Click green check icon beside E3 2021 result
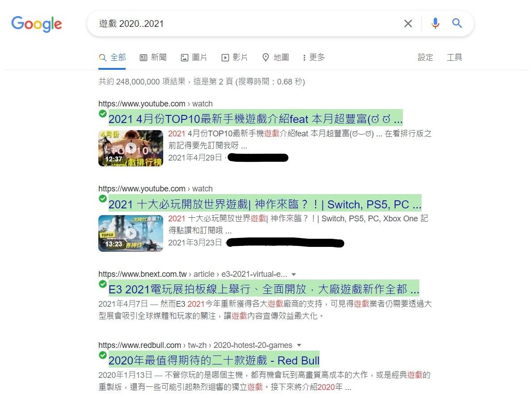The image size is (532, 398). (x=103, y=284)
